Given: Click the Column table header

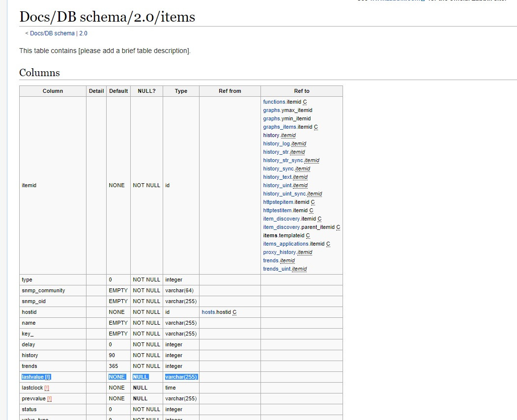Looking at the screenshot, I should [53, 91].
